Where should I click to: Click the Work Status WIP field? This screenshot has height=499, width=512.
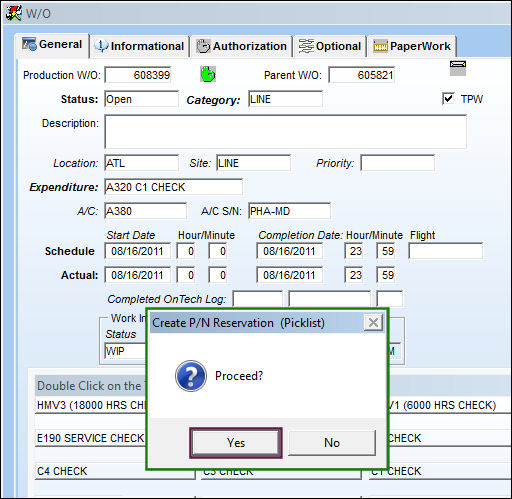click(125, 351)
